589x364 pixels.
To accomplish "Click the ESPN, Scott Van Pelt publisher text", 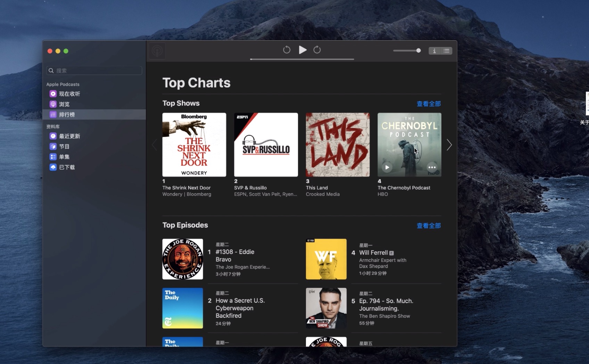I will point(266,194).
